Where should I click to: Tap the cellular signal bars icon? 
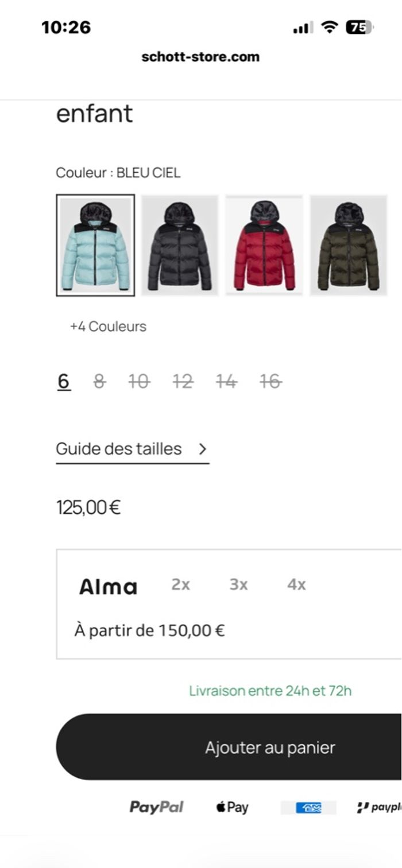coord(303,28)
